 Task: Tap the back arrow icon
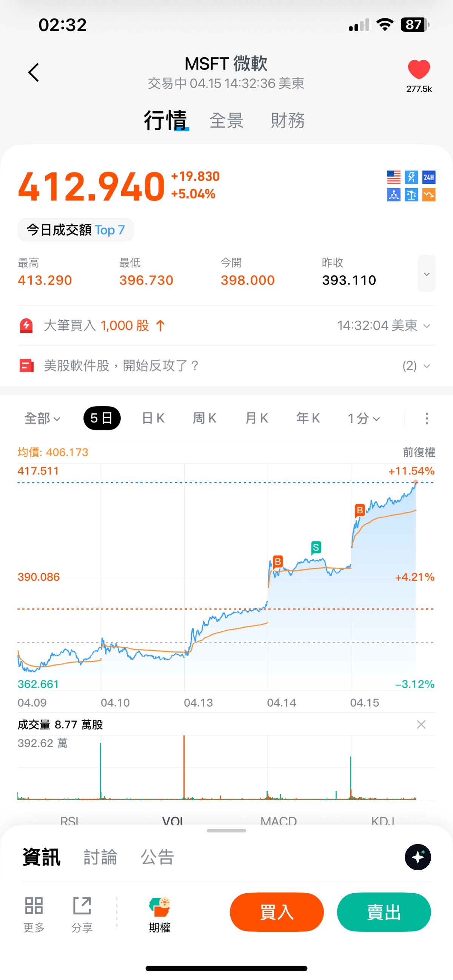[x=34, y=72]
